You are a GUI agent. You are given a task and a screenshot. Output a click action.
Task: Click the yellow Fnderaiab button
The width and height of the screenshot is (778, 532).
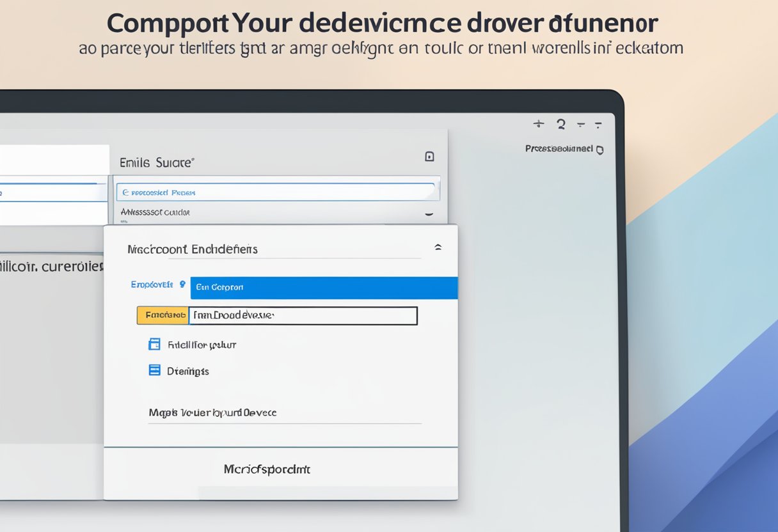point(163,315)
